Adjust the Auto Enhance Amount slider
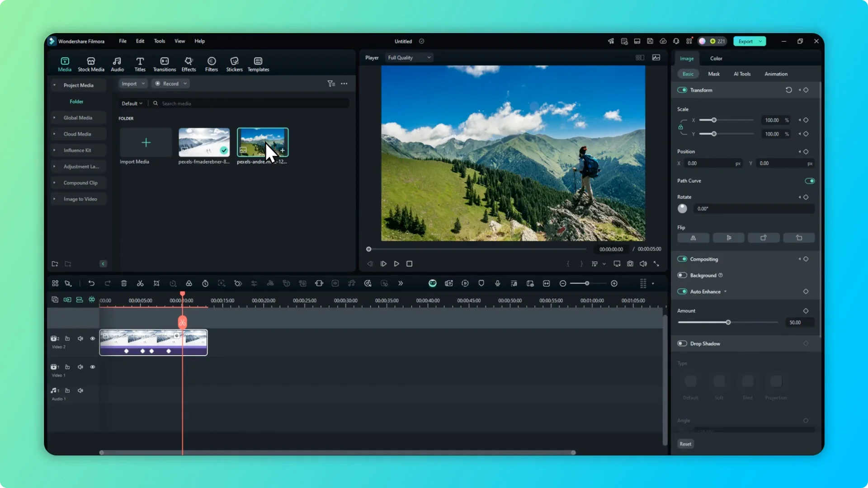Screen dimensions: 868x488 728,322
